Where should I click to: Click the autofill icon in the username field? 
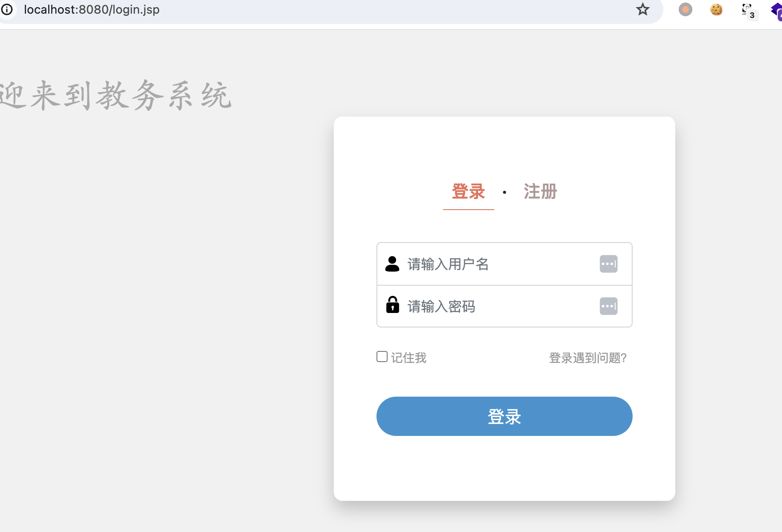608,264
